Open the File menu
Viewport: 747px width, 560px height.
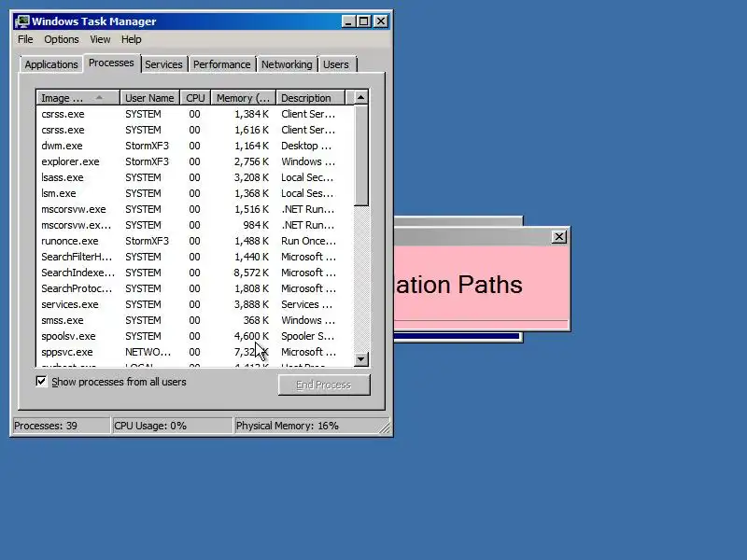25,39
